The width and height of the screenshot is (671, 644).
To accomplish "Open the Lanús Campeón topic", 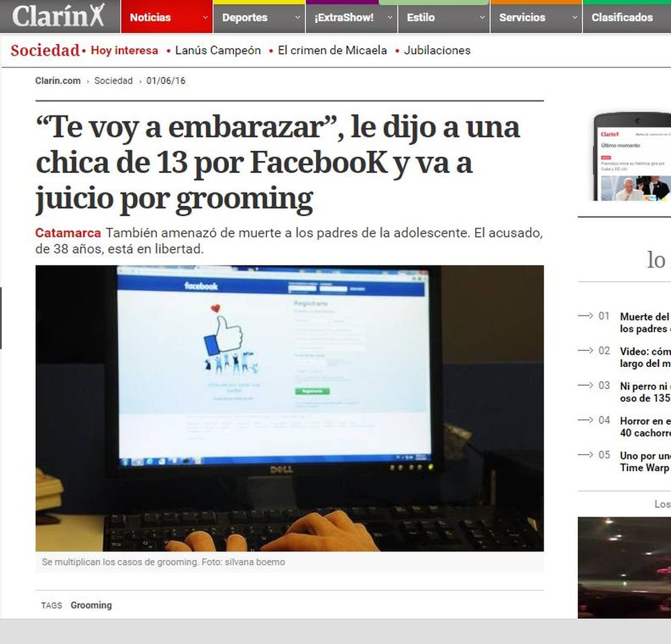I will click(218, 50).
